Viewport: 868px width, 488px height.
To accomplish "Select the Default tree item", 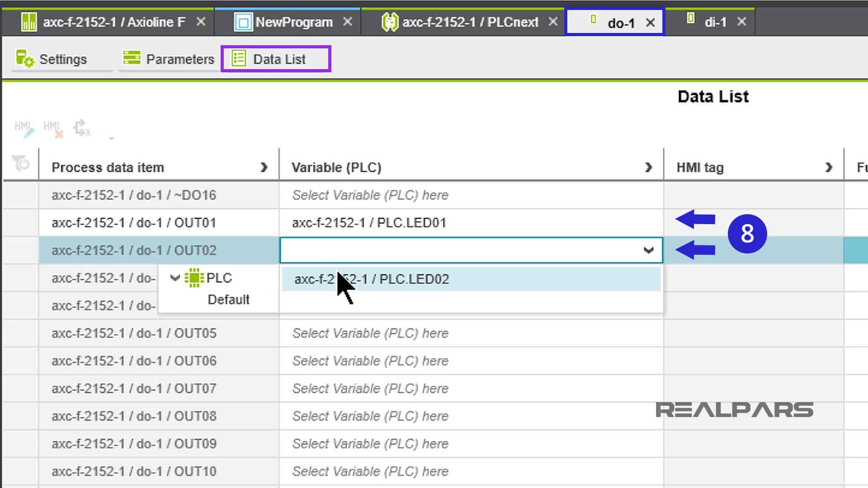I will pyautogui.click(x=228, y=300).
